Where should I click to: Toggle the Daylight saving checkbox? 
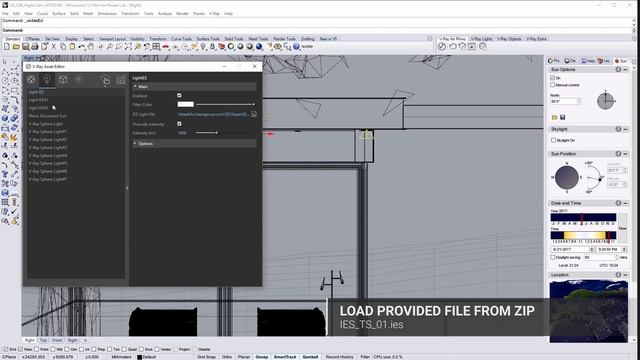[553, 258]
